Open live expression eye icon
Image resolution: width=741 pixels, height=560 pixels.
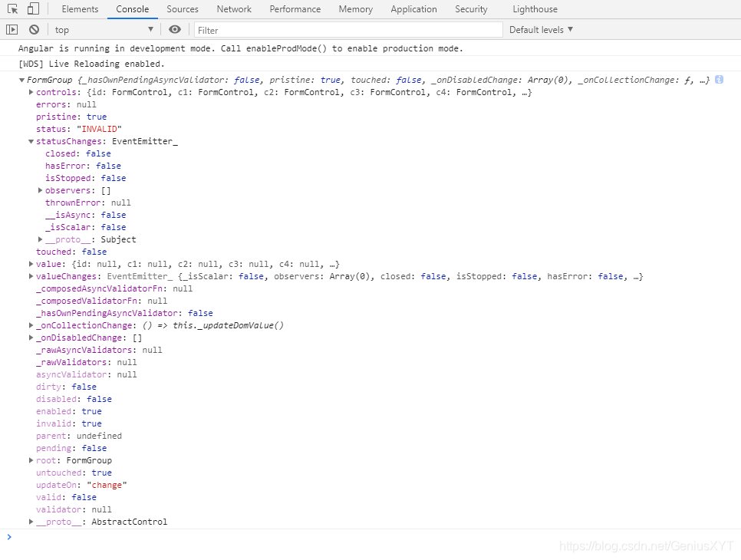pos(175,30)
